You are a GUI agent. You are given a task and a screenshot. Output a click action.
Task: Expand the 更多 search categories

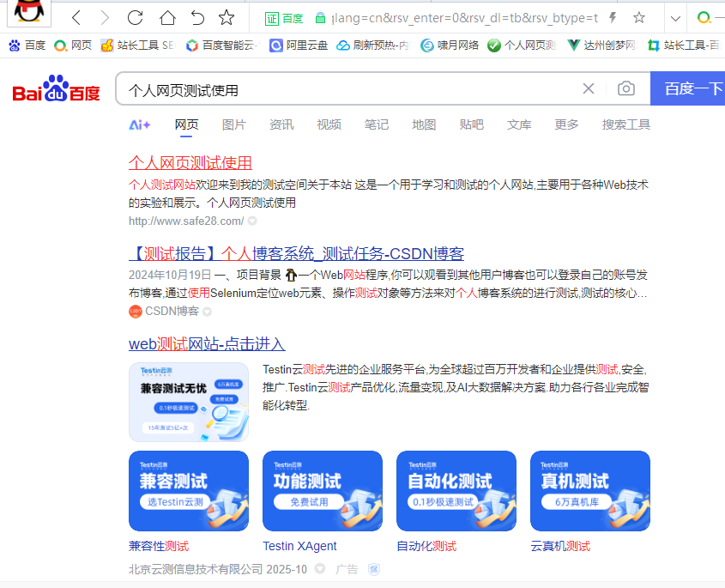[566, 124]
